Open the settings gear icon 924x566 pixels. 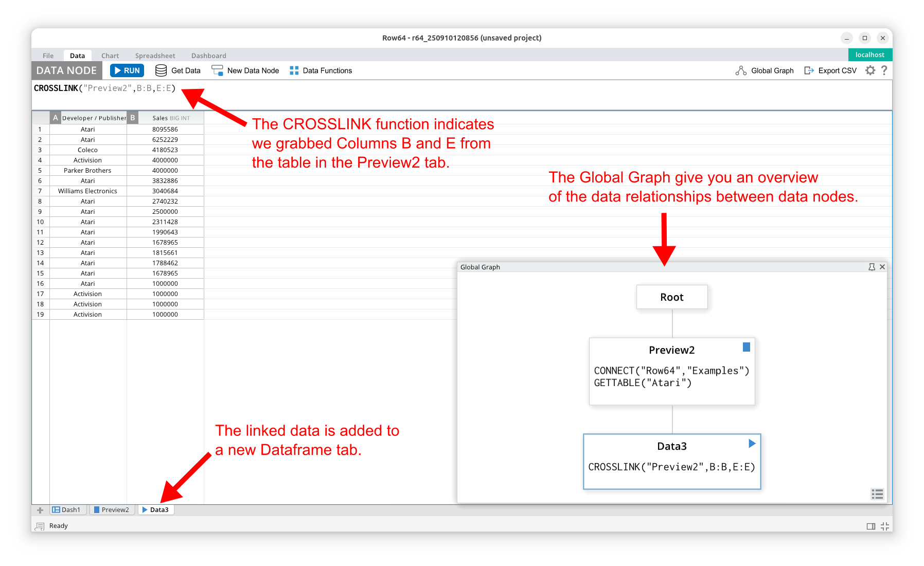pos(870,70)
